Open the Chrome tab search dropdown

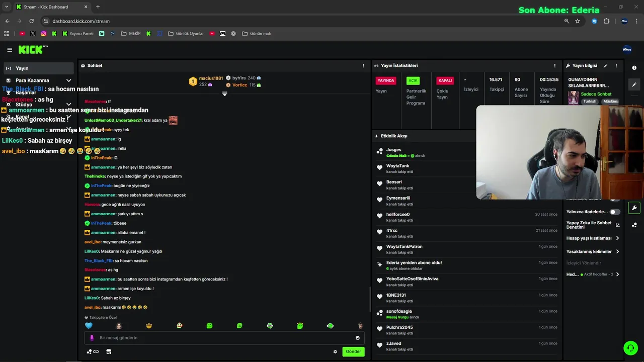click(x=7, y=7)
